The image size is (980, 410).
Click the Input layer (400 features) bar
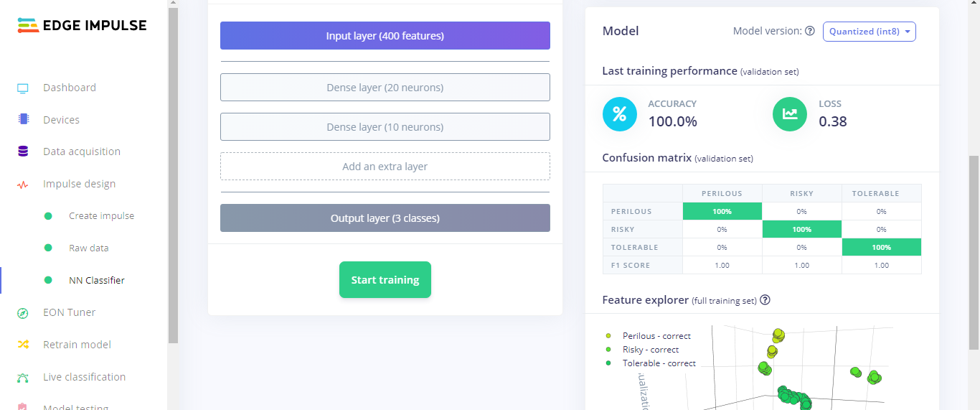[385, 36]
